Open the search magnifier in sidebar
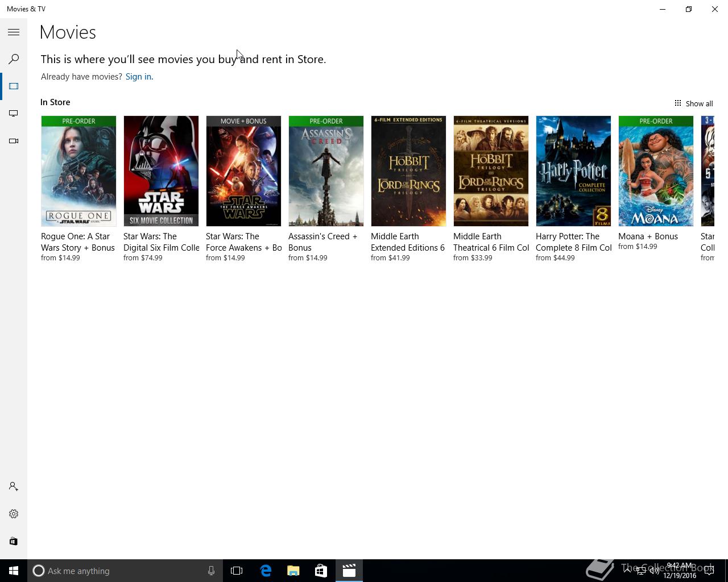This screenshot has height=582, width=728. pyautogui.click(x=14, y=59)
